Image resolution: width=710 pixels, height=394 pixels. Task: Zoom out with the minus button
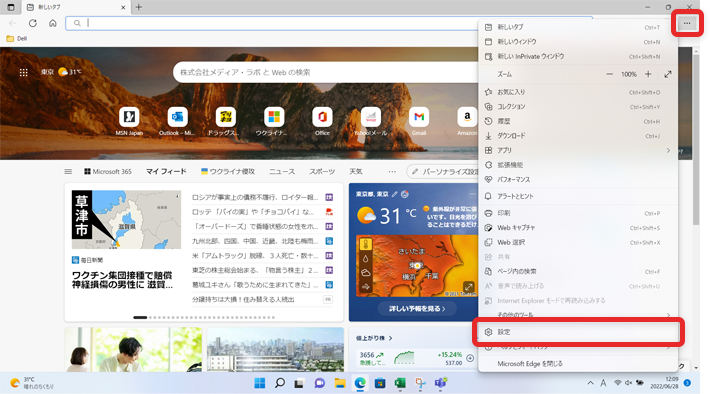coord(609,74)
